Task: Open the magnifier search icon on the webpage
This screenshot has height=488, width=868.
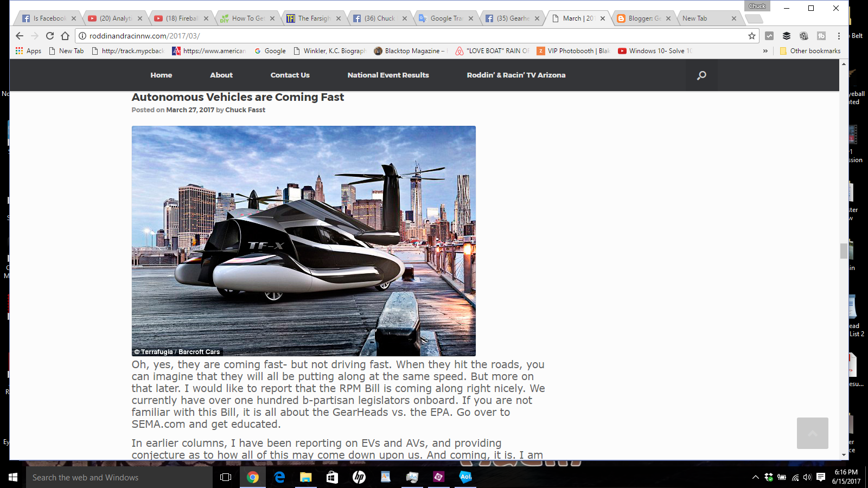Action: point(701,75)
